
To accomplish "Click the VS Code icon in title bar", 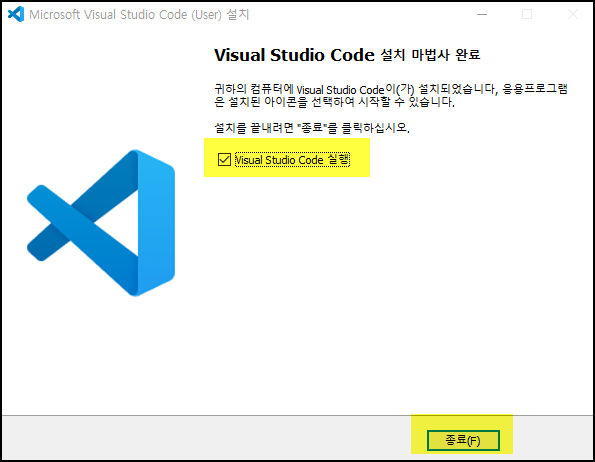I will pos(16,14).
